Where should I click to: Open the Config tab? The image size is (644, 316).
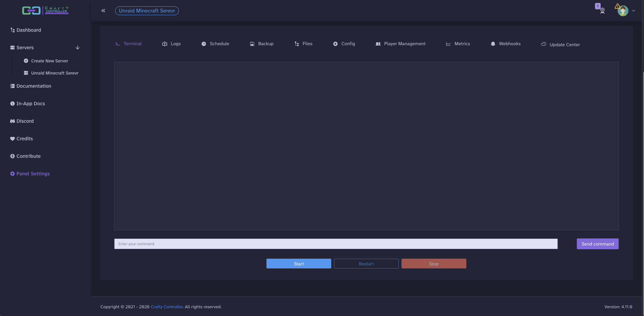click(344, 44)
